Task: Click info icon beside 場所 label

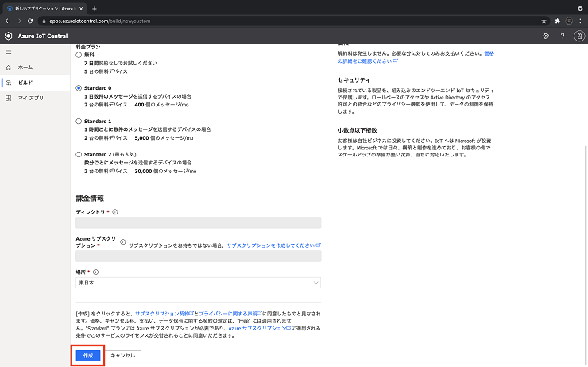Action: coord(95,272)
